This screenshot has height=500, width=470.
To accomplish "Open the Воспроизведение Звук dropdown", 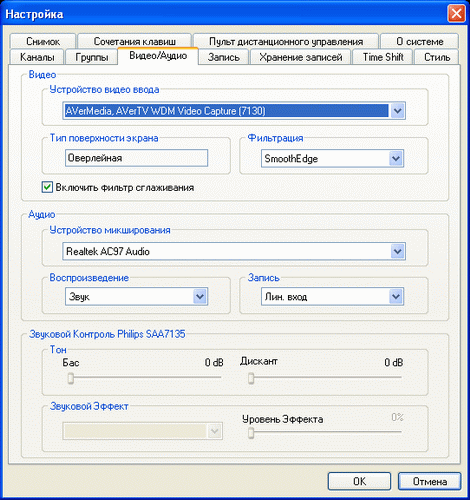I will point(200,296).
